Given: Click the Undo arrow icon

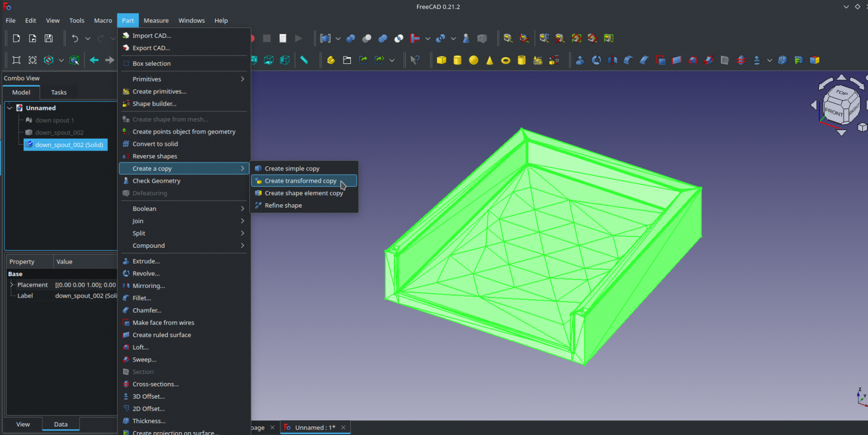Looking at the screenshot, I should tap(75, 38).
